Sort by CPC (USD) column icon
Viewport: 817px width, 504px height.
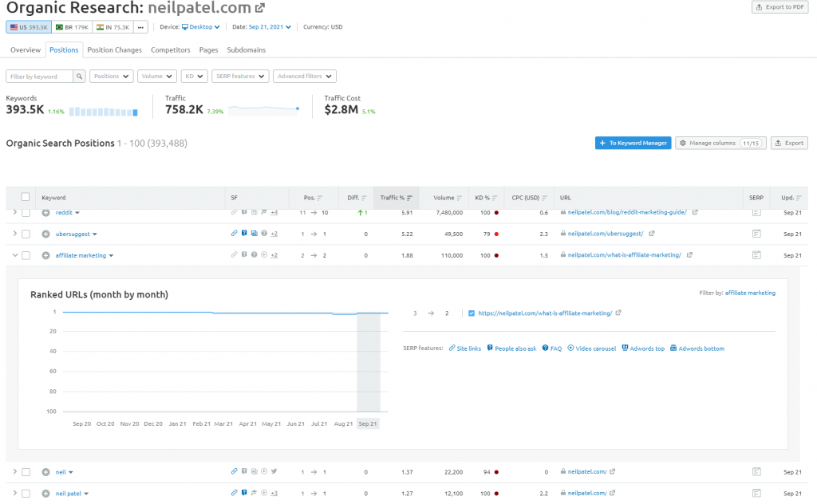(x=544, y=198)
